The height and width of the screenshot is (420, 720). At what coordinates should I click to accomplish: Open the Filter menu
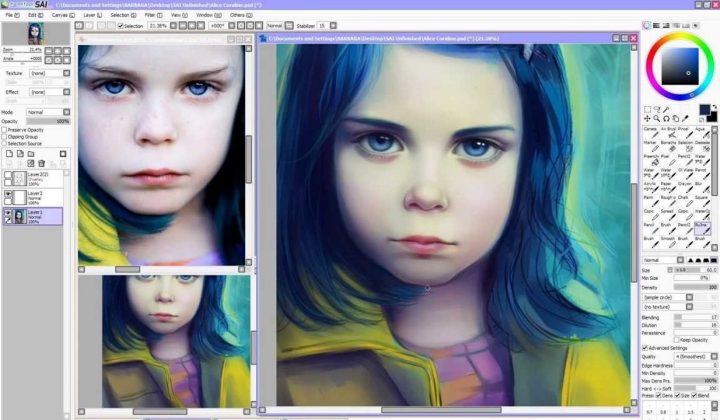tap(153, 15)
